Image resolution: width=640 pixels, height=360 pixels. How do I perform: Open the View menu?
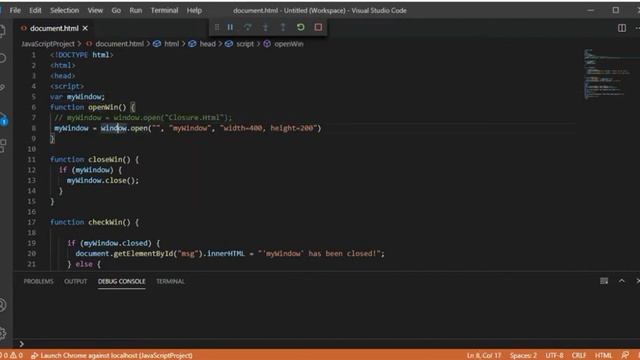coord(95,10)
